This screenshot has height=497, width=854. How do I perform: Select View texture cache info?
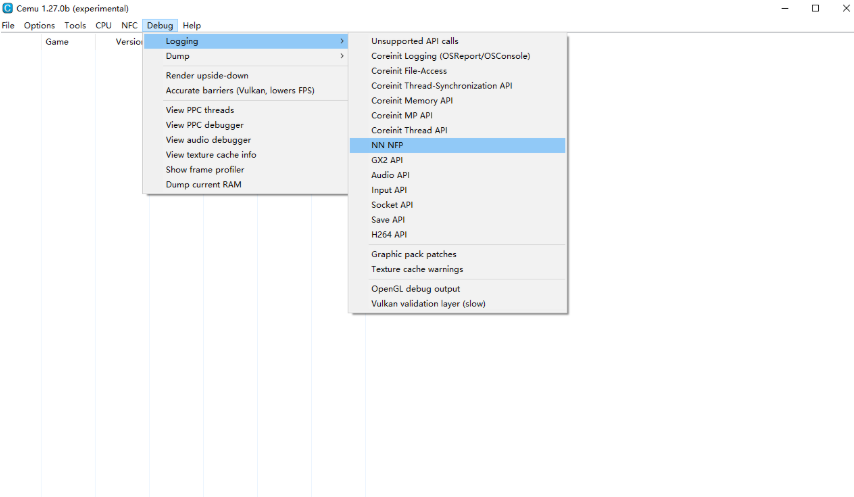(210, 155)
